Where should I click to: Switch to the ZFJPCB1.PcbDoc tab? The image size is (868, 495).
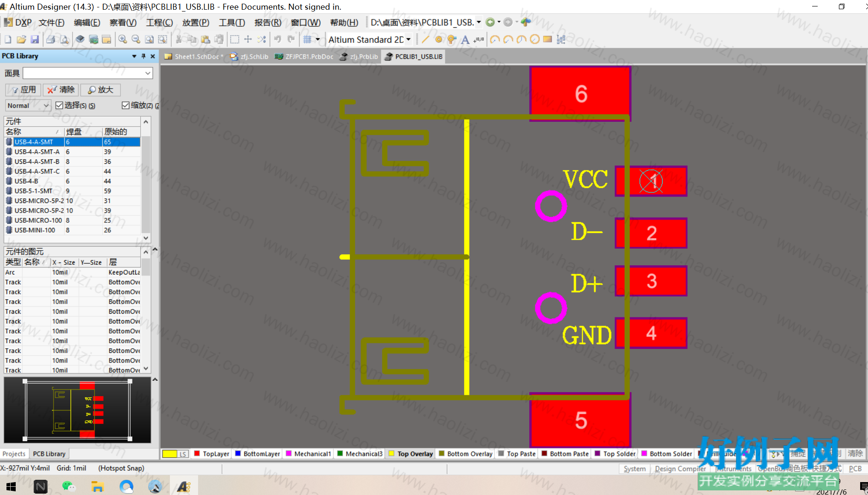pyautogui.click(x=304, y=57)
